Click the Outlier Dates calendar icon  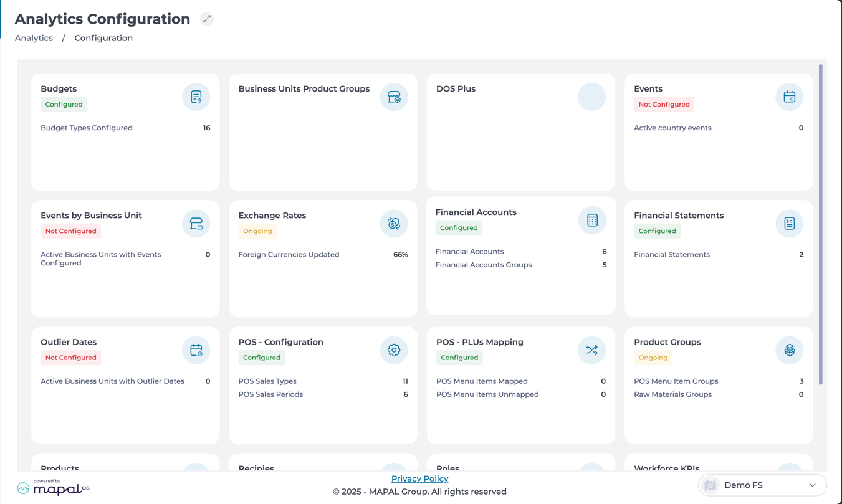click(x=196, y=350)
